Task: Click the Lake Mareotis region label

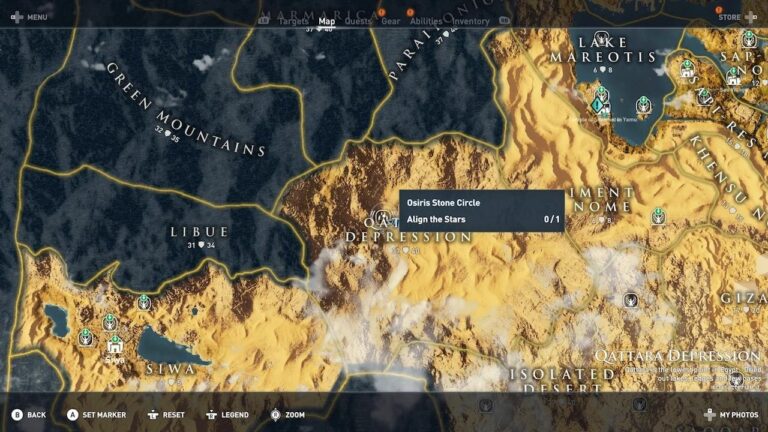Action: coord(603,50)
